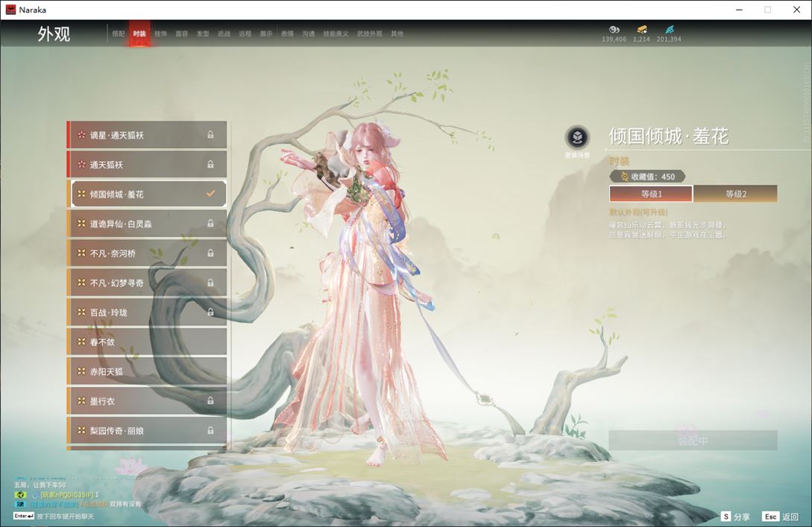The width and height of the screenshot is (812, 527).
Task: Click lock icon on 谪星·通天狐袄 row
Action: [x=211, y=135]
